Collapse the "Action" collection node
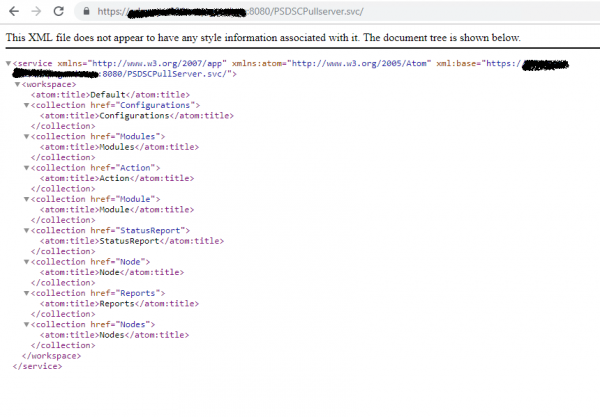The image size is (600, 417). [x=28, y=167]
